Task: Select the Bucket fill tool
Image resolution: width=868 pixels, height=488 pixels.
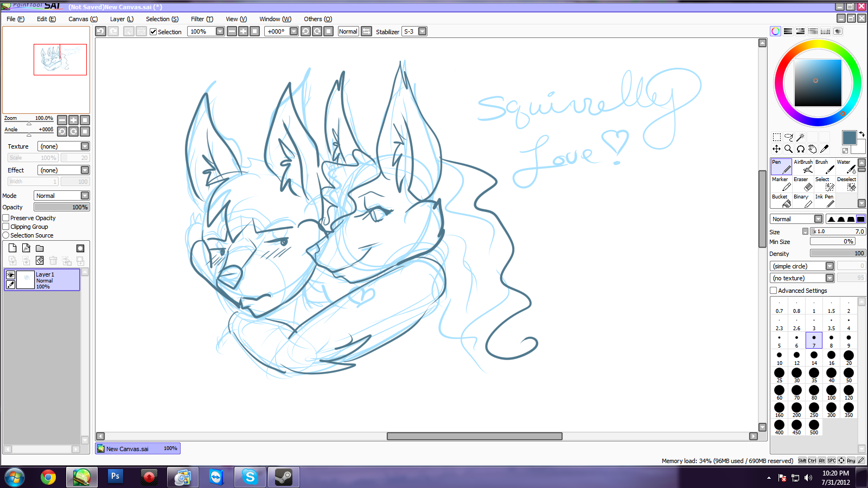Action: 781,201
